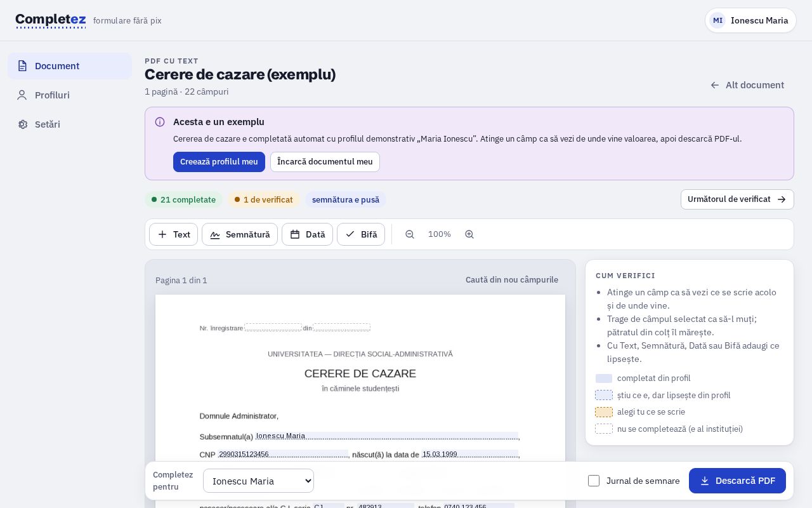Add a Semnătură field

[240, 234]
